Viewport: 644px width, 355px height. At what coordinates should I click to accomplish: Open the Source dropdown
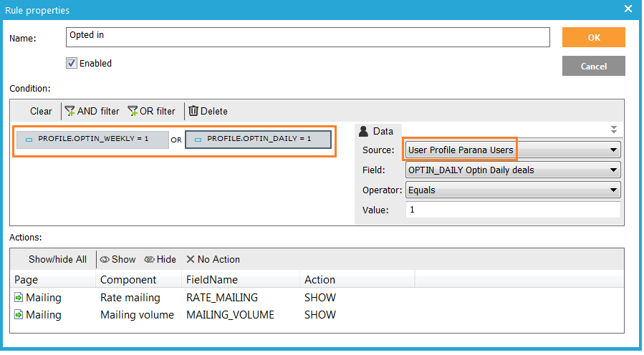[x=613, y=150]
